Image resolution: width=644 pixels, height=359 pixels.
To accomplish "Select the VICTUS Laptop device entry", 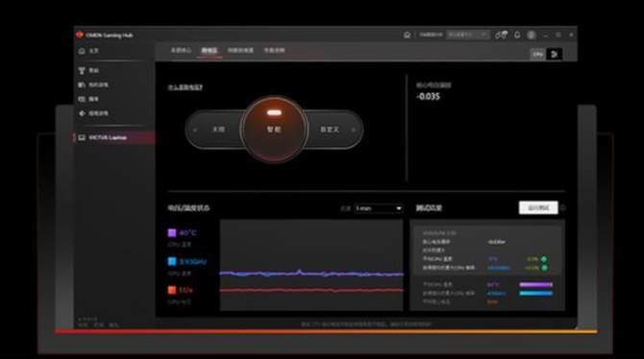I will click(x=114, y=137).
